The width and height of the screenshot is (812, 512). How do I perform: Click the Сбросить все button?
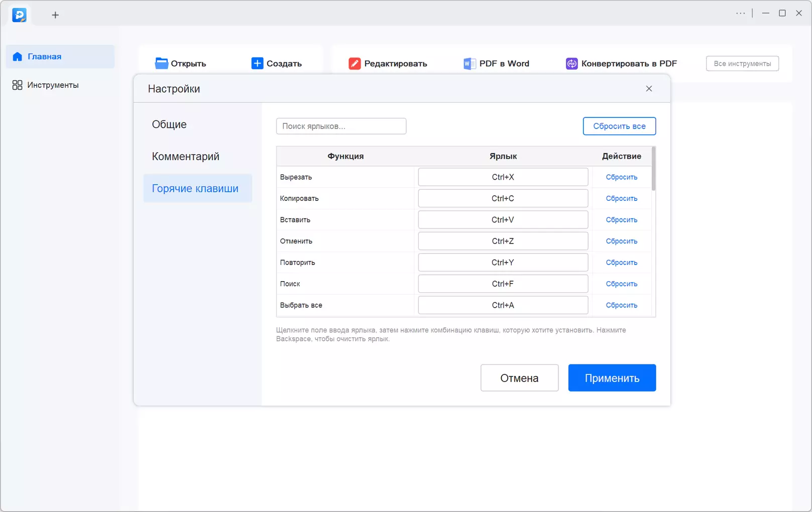(x=619, y=126)
